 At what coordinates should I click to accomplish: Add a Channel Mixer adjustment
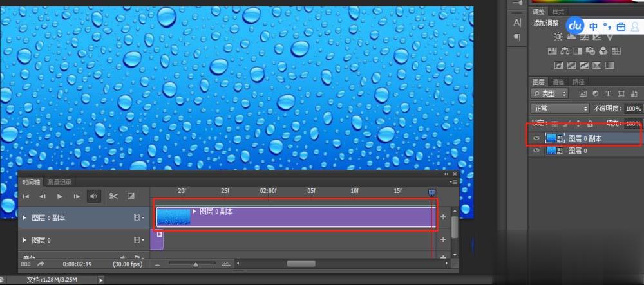click(603, 51)
